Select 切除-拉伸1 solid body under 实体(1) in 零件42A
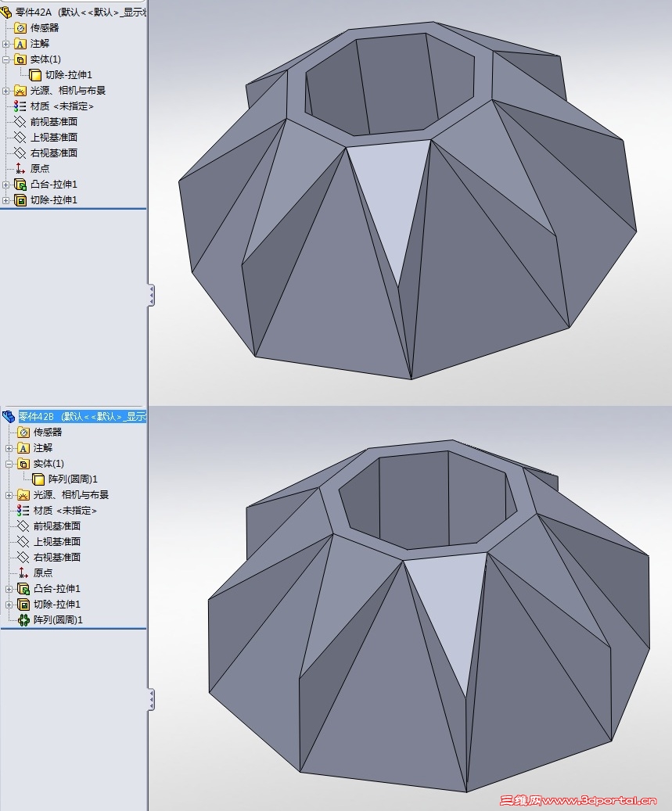The width and height of the screenshot is (672, 811). (x=61, y=75)
